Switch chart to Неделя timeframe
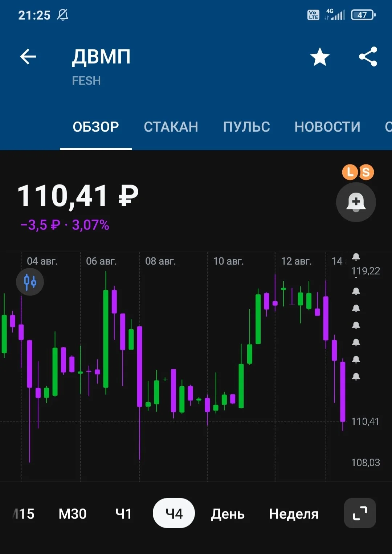The height and width of the screenshot is (554, 392). (294, 514)
